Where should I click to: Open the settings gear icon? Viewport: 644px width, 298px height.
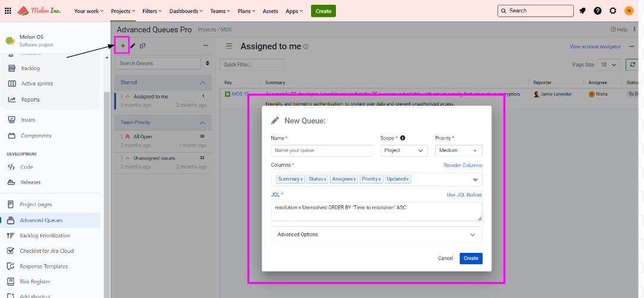pyautogui.click(x=613, y=11)
